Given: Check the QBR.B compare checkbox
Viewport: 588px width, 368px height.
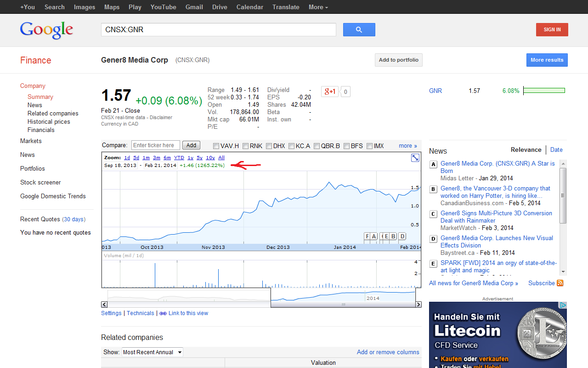Looking at the screenshot, I should (317, 146).
